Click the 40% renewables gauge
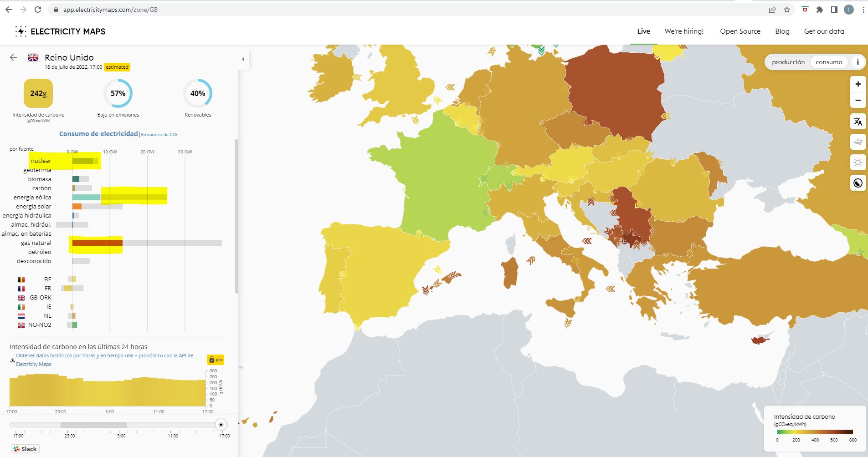Image resolution: width=868 pixels, height=457 pixels. (198, 93)
